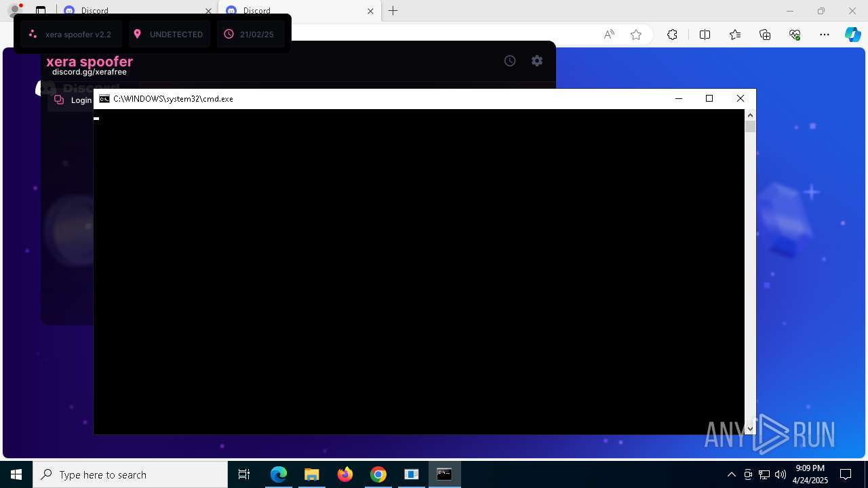Open the volume tray icon

tap(781, 474)
